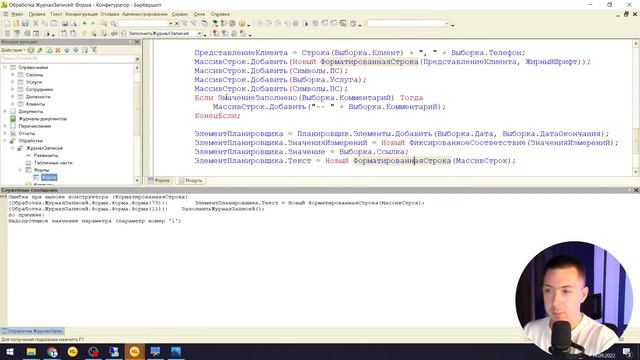Open the Syntax Assistant yellow help icon
Screen dimensions: 640x360
pyautogui.click(x=242, y=24)
